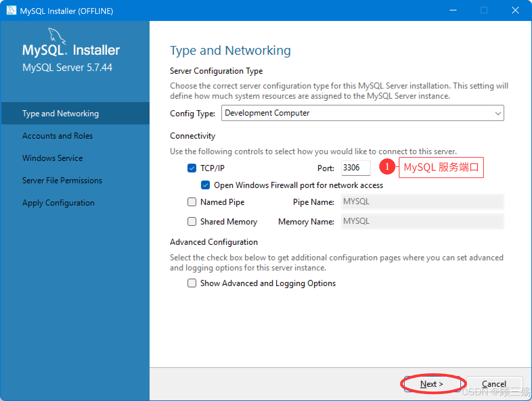Click the Next button
Viewport: 532px width, 401px height.
pos(432,384)
